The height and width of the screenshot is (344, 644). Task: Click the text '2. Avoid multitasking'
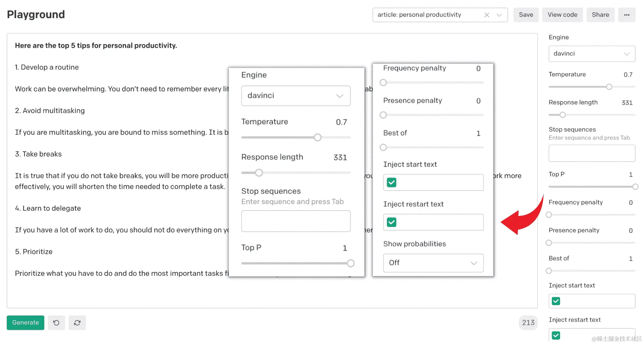(50, 111)
